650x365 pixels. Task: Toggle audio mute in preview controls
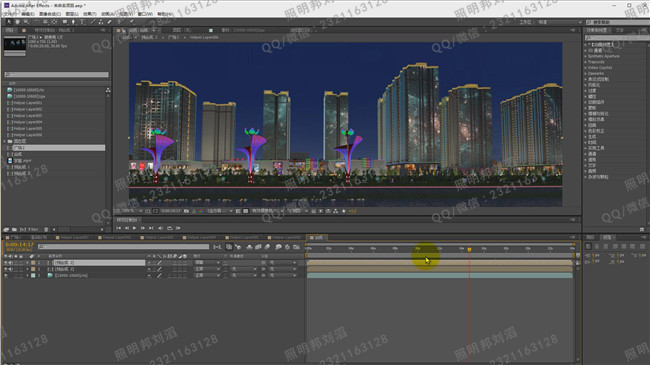(160, 228)
